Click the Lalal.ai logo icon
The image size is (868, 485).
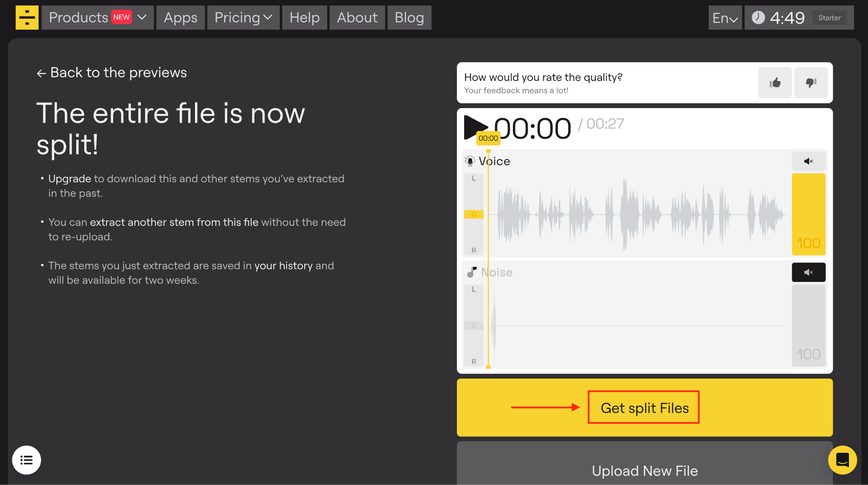[x=27, y=17]
